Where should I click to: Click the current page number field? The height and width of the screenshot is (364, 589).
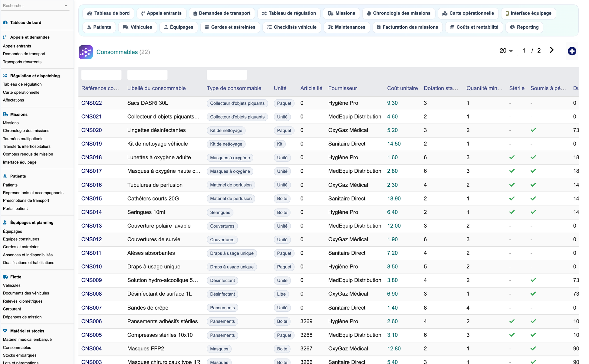coord(524,50)
